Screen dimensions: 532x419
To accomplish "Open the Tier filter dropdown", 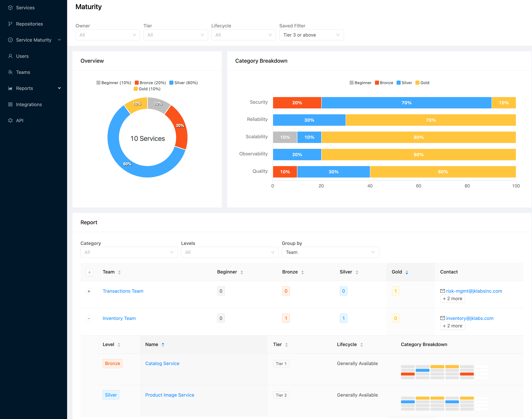I will (176, 35).
